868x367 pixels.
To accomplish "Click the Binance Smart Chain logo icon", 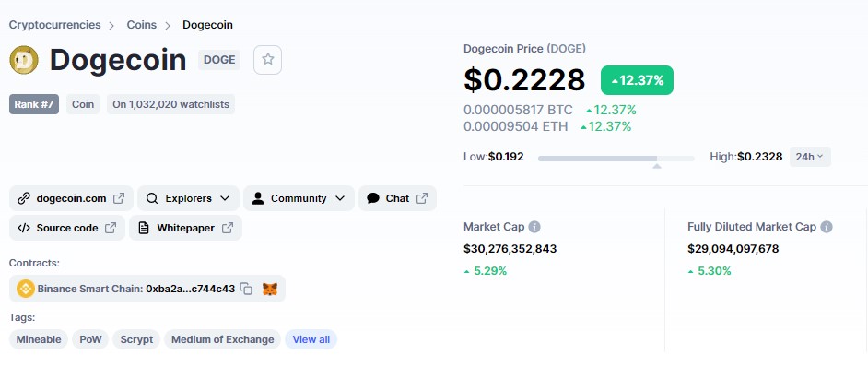I will 26,289.
